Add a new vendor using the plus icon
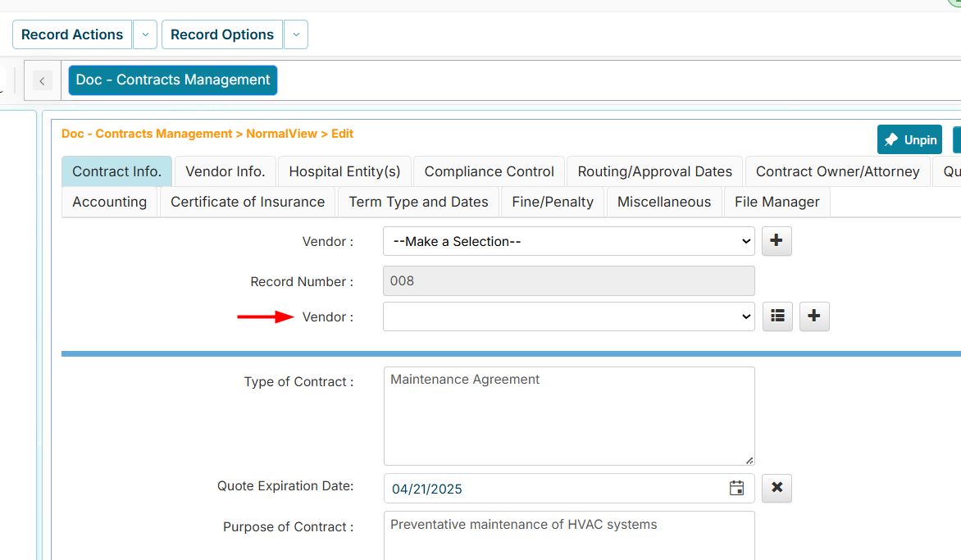 point(776,241)
